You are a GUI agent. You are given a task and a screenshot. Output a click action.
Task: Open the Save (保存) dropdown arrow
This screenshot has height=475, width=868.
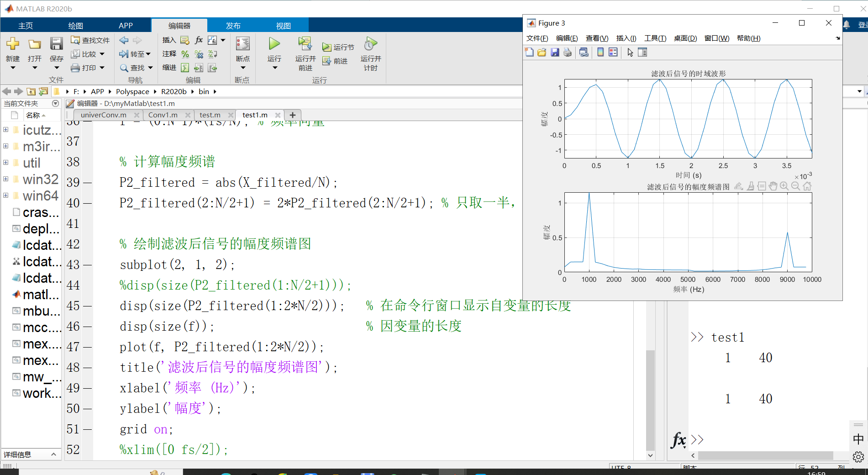pos(56,68)
